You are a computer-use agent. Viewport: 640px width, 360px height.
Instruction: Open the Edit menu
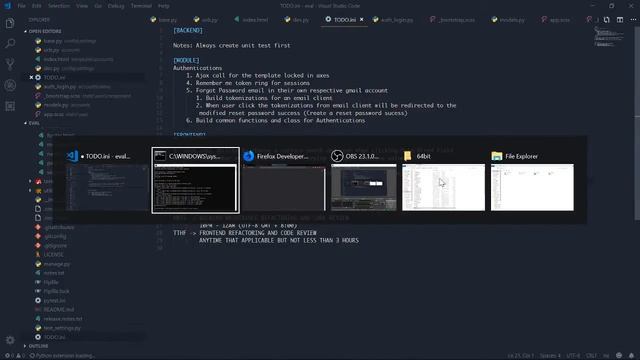pos(37,6)
